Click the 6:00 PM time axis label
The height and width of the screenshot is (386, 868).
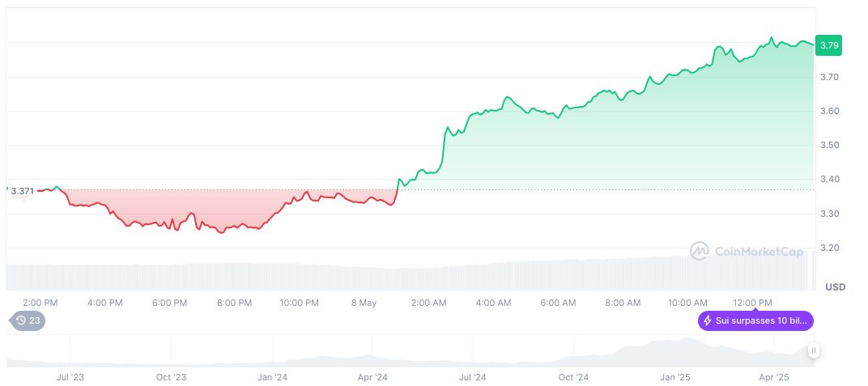point(169,303)
